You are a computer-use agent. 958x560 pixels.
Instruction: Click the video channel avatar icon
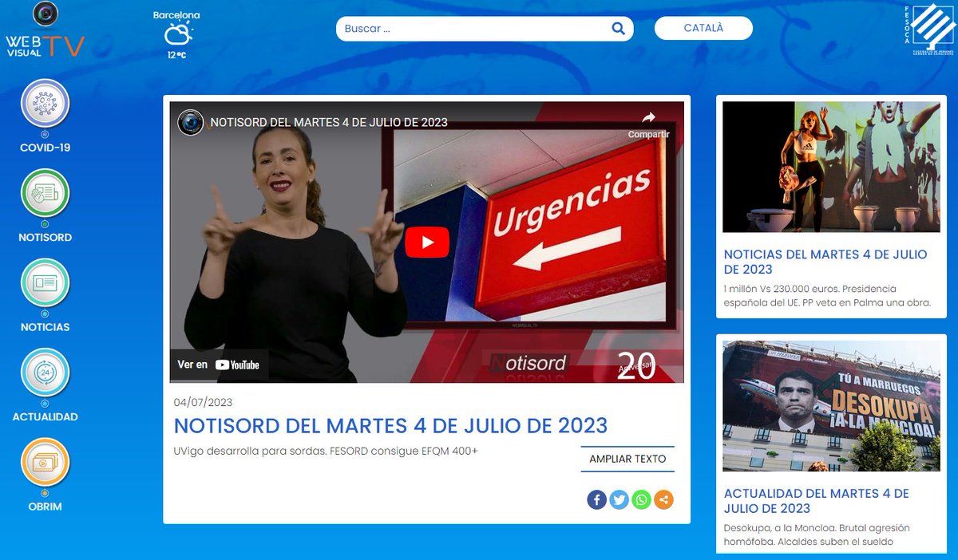click(x=191, y=122)
